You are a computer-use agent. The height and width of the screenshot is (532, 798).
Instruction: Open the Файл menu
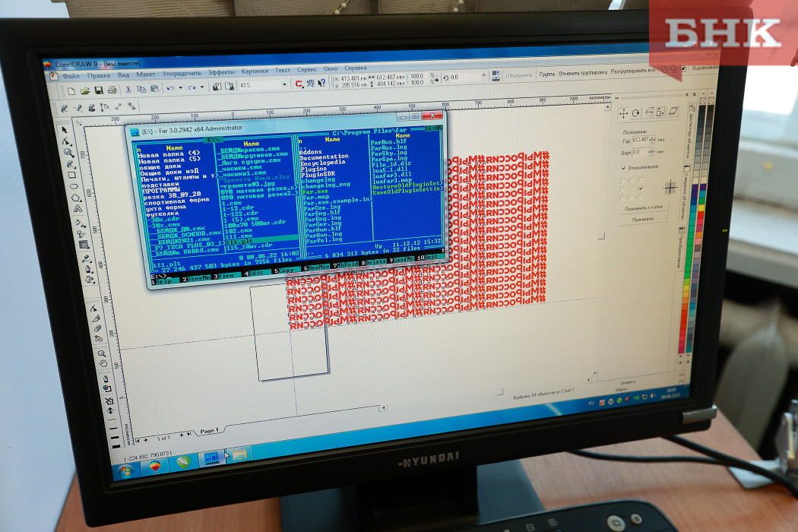(x=71, y=76)
